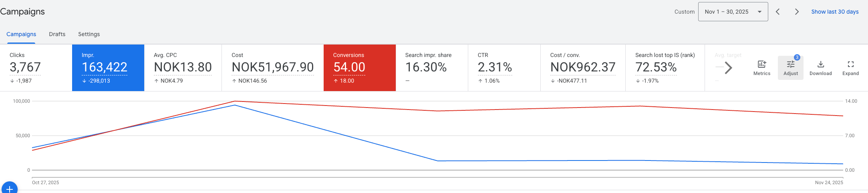Expand the chart to full view
The height and width of the screenshot is (193, 868).
coord(850,68)
